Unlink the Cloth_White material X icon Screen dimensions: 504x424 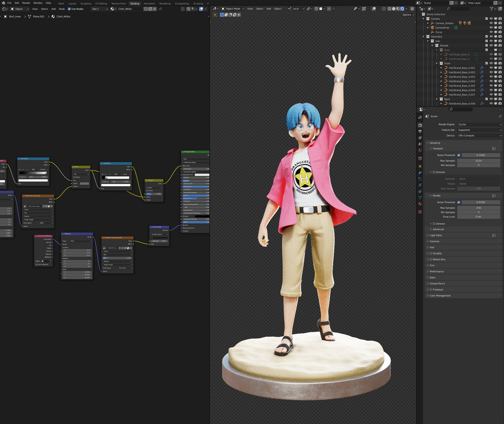click(155, 9)
